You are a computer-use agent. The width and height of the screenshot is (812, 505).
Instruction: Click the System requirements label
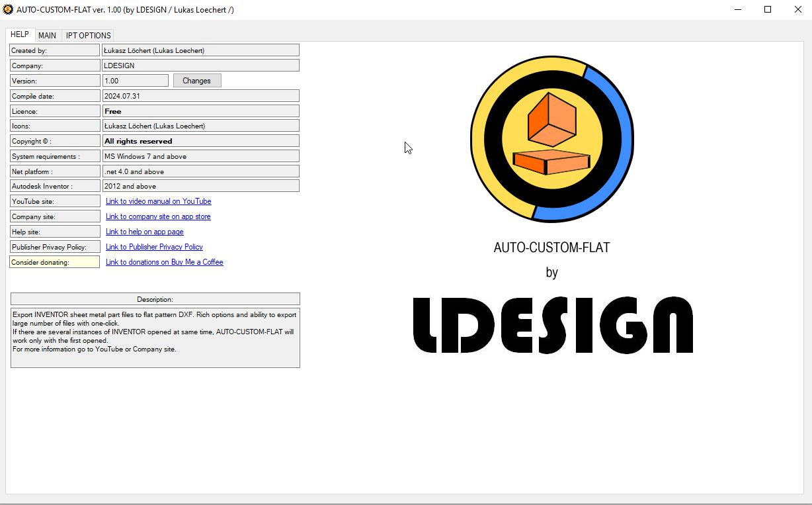click(55, 156)
